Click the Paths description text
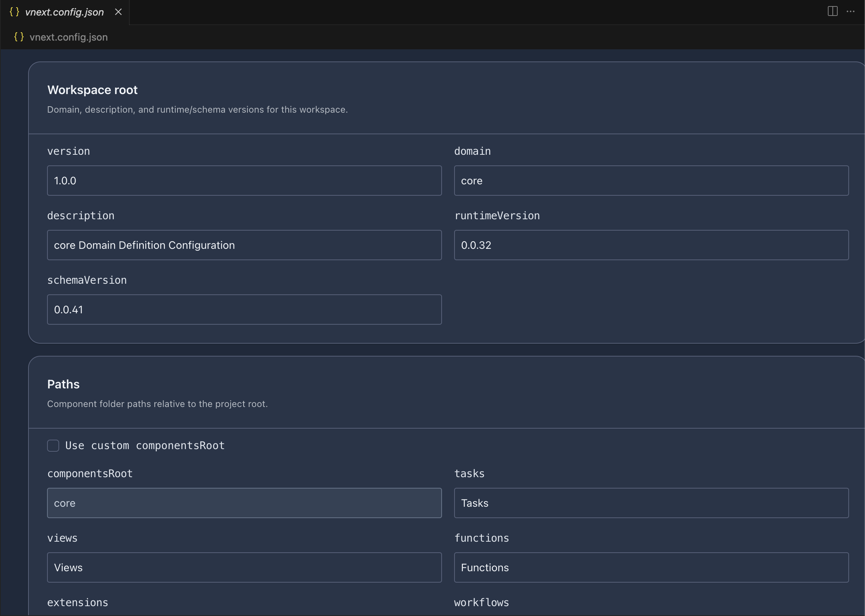This screenshot has height=616, width=865. click(x=157, y=404)
